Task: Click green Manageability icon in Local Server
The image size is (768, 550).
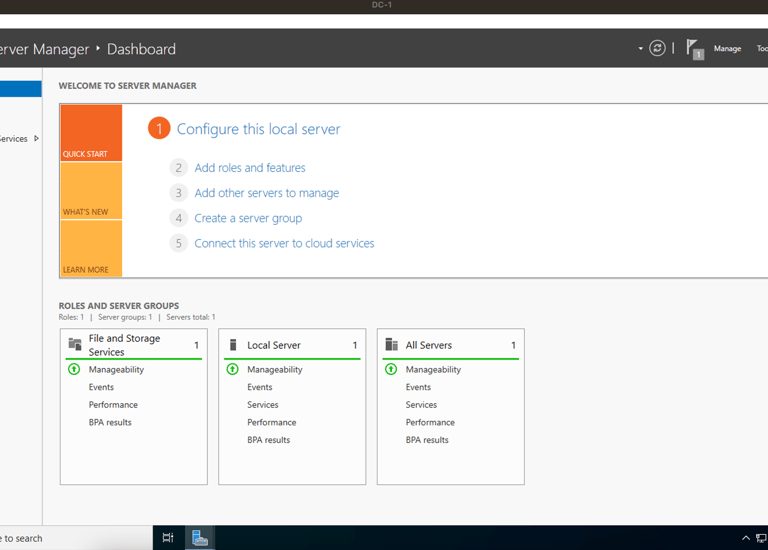Action: (233, 369)
